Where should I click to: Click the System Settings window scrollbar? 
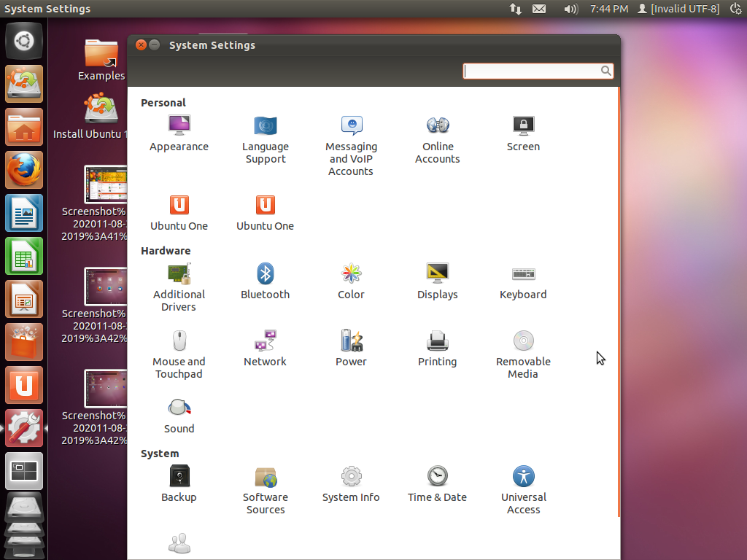(x=619, y=302)
